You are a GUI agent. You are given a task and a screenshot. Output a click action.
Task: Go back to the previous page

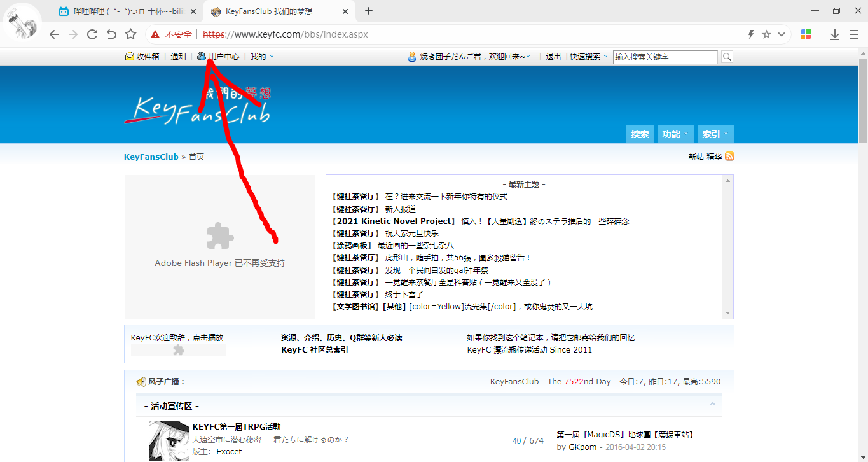point(53,34)
